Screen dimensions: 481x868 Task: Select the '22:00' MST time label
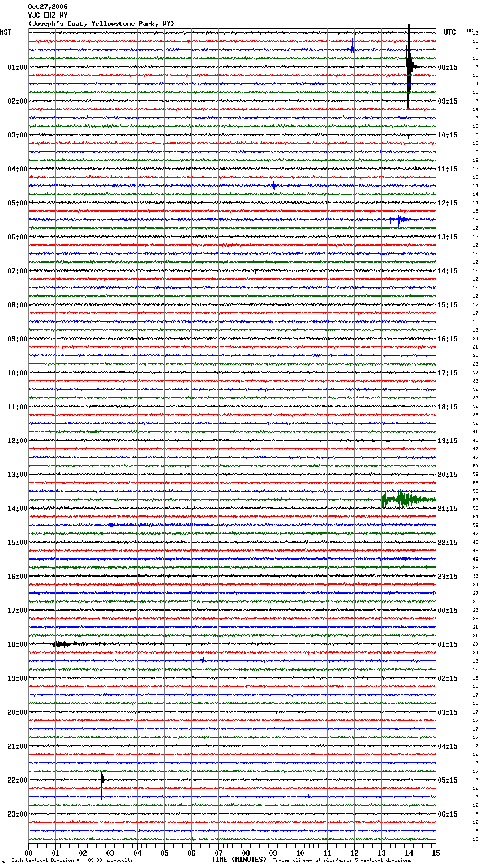18,780
